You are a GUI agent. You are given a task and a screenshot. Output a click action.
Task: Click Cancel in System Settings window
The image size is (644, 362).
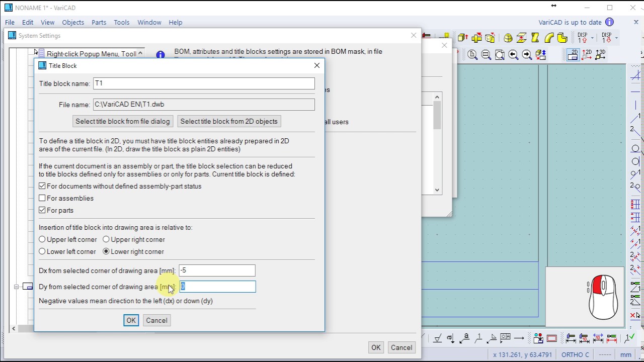click(401, 347)
